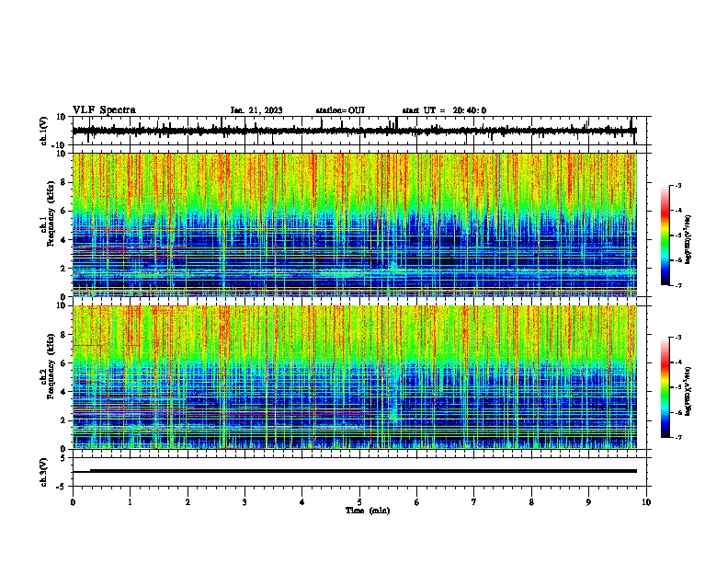
Task: Click the "station=OUI" header label
Action: pos(340,110)
